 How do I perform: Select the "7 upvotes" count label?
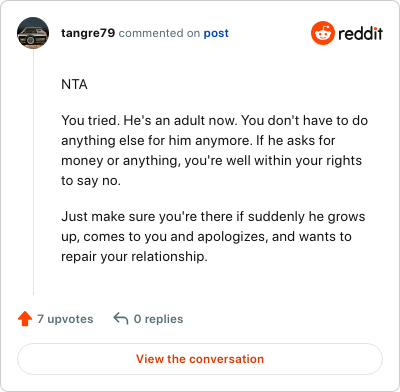[65, 319]
